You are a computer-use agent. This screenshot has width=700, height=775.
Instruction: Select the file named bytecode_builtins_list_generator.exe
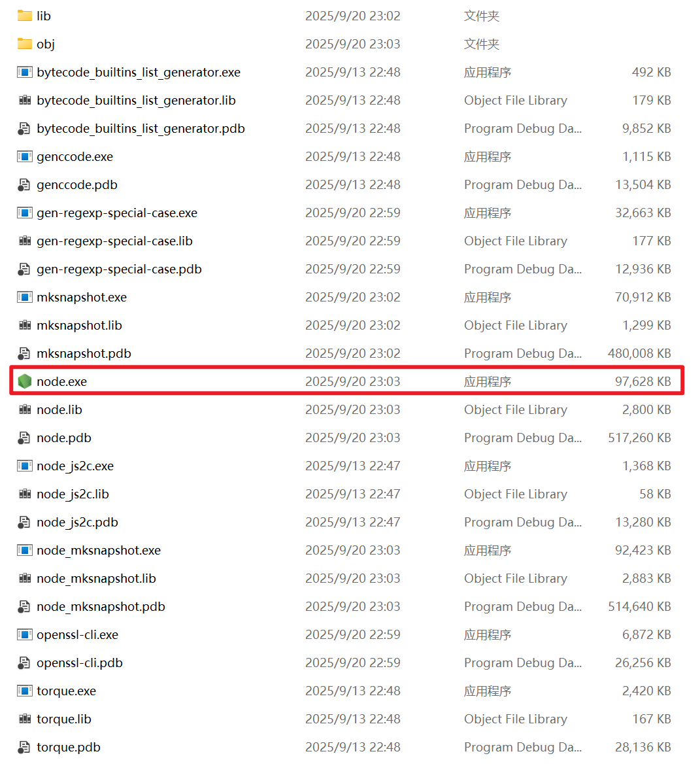139,72
